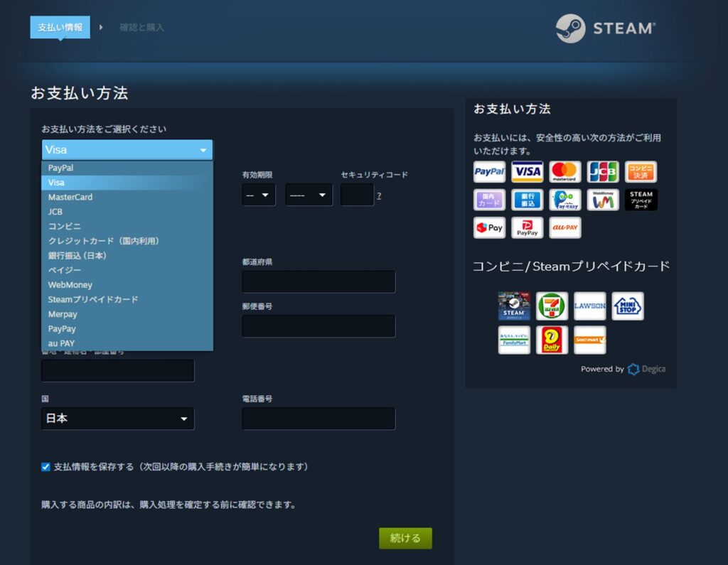Image resolution: width=728 pixels, height=565 pixels.
Task: Click the JCB card logo icon
Action: (x=603, y=171)
